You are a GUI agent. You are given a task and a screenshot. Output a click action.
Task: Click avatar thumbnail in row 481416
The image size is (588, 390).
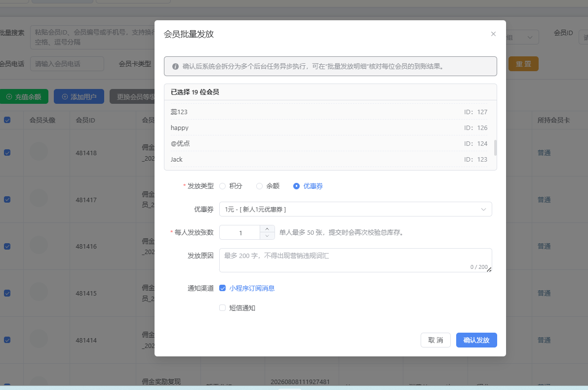coord(39,245)
